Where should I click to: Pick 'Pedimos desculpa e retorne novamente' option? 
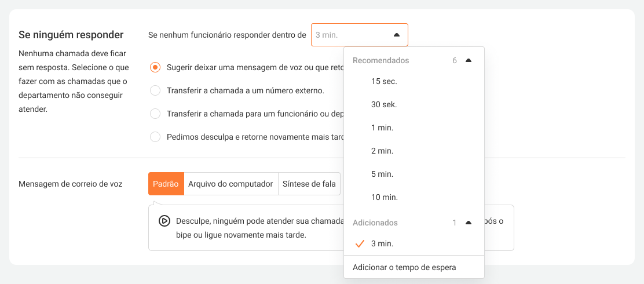coord(155,137)
